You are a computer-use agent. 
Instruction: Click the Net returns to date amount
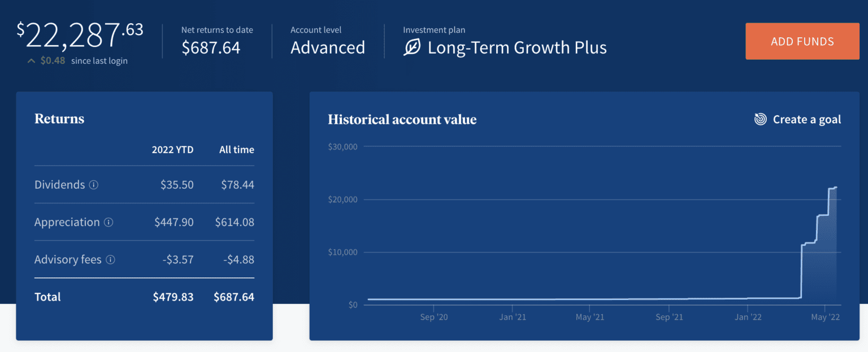click(211, 47)
